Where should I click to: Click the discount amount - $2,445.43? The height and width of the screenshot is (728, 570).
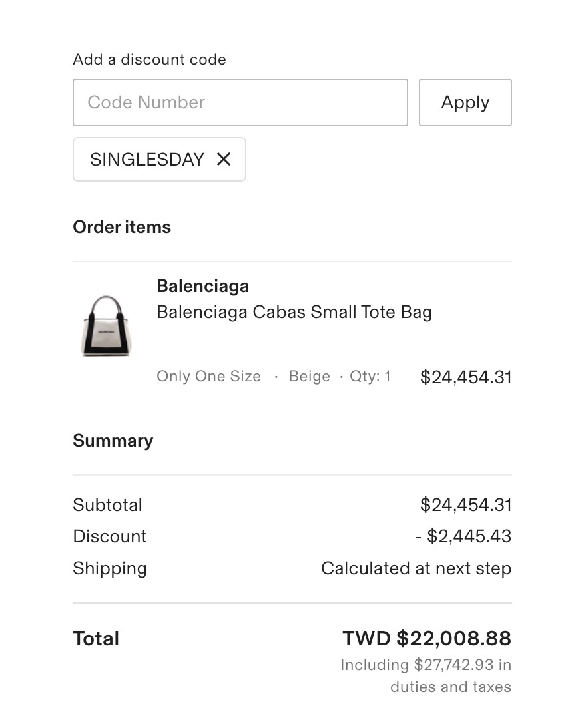[x=463, y=536]
